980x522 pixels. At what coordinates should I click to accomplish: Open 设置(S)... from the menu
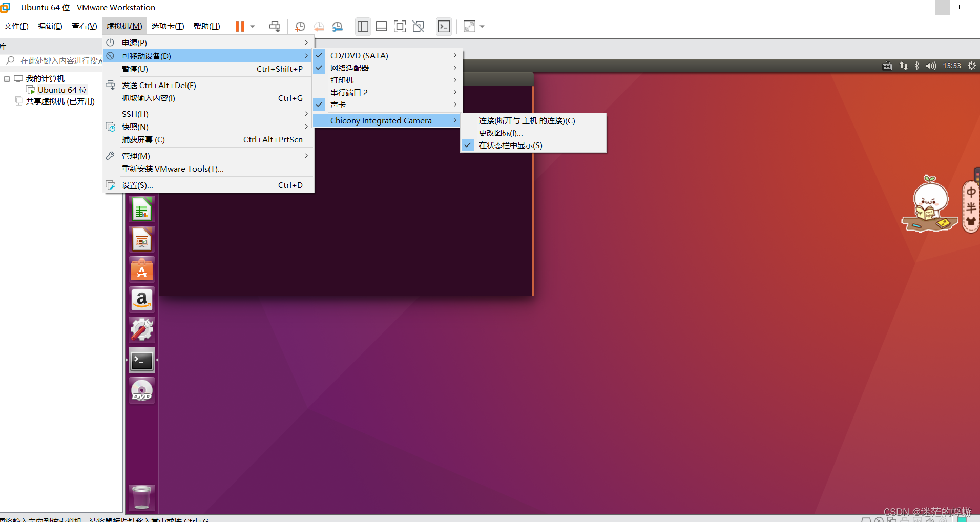point(208,185)
